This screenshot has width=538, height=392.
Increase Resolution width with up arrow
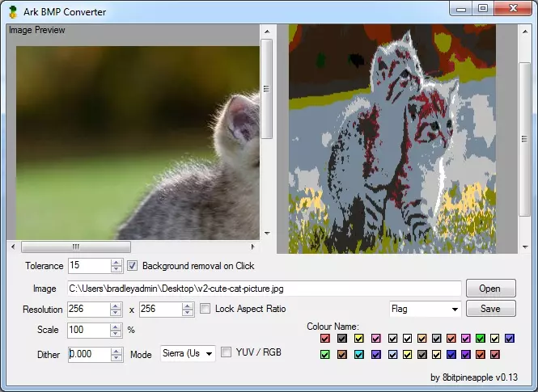point(116,306)
